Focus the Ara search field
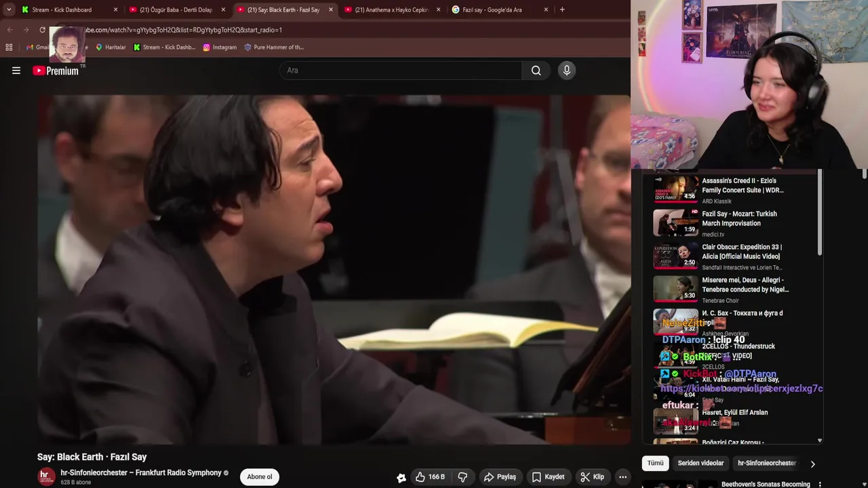This screenshot has width=868, height=488. 401,70
